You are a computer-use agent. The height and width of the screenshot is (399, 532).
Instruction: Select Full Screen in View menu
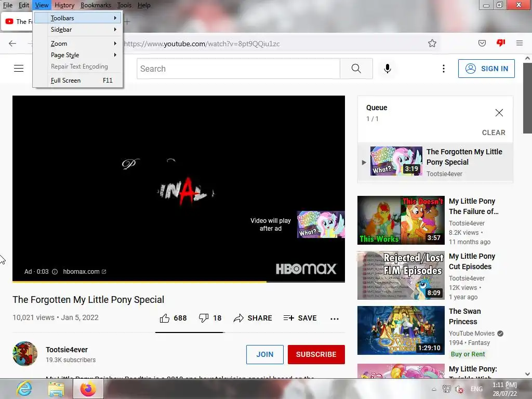(x=78, y=81)
